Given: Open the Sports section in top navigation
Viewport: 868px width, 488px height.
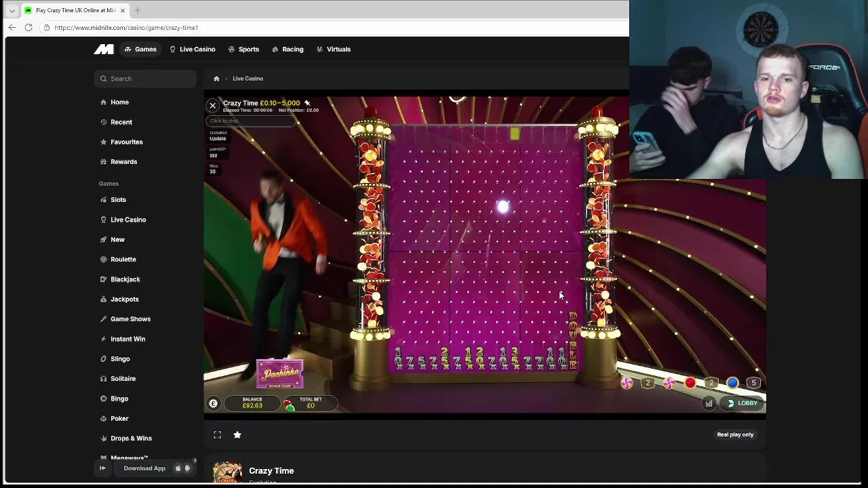Looking at the screenshot, I should pos(243,49).
